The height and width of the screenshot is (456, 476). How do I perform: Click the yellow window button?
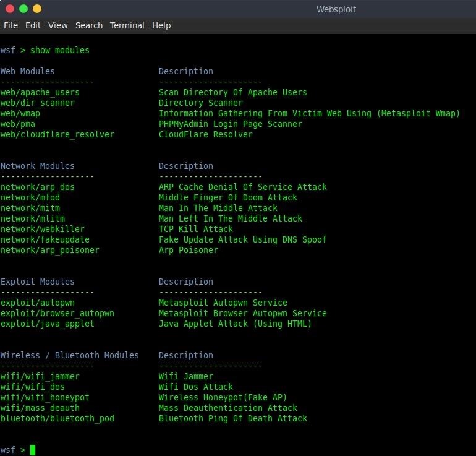pyautogui.click(x=37, y=9)
